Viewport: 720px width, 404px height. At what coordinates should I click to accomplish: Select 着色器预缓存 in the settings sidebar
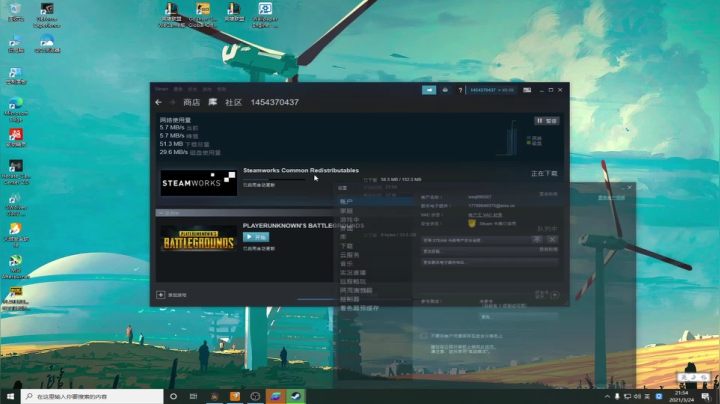359,308
